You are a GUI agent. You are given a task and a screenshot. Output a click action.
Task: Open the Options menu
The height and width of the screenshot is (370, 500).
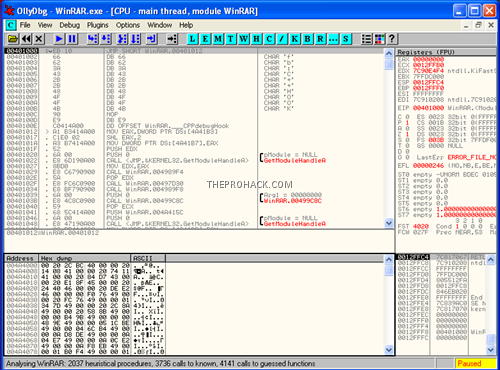point(128,25)
